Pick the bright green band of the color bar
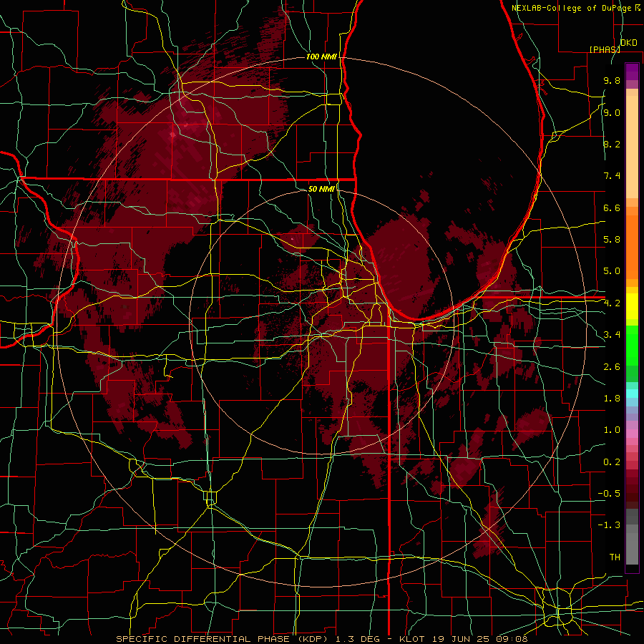 pyautogui.click(x=632, y=345)
